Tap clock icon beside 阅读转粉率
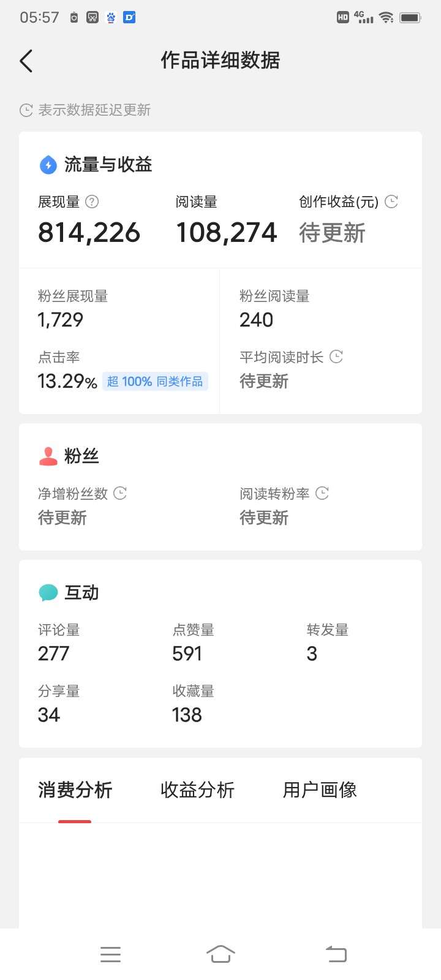 click(322, 493)
